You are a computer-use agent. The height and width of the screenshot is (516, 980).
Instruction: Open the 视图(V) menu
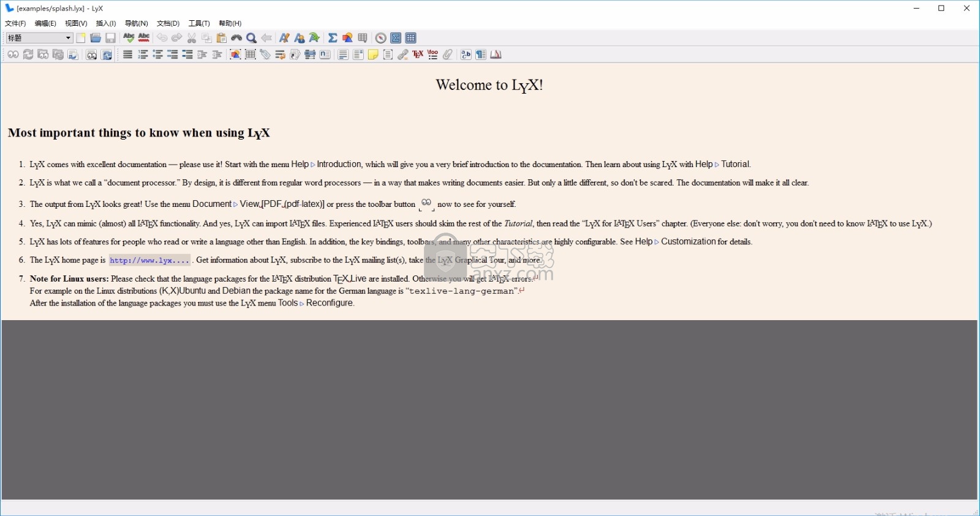click(76, 23)
